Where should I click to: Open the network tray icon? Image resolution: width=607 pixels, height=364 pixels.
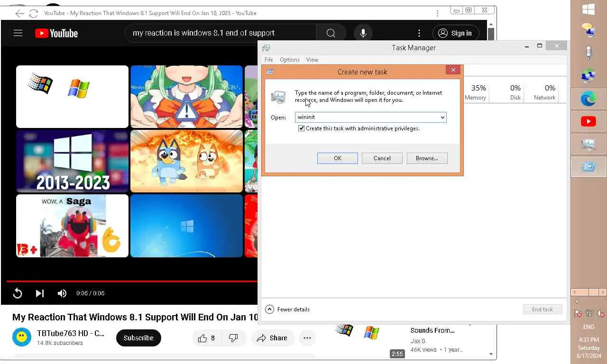(589, 313)
